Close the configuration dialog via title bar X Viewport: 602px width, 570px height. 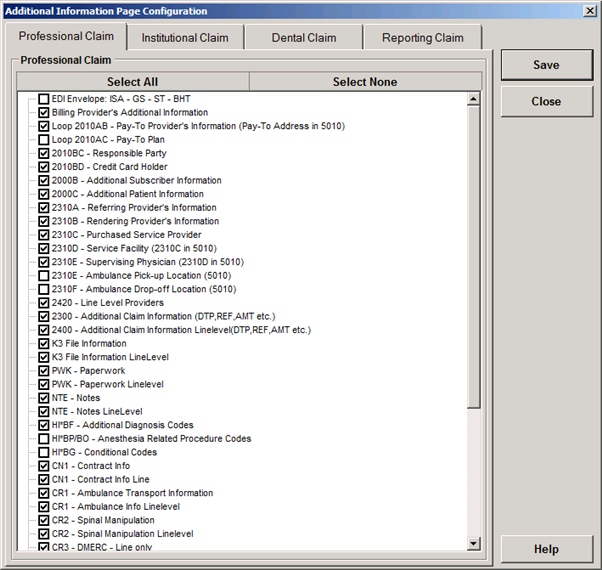pyautogui.click(x=590, y=10)
